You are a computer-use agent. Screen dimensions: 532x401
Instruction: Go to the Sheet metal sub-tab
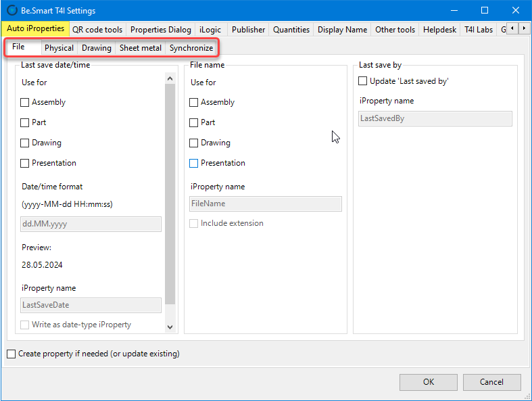[x=140, y=48]
